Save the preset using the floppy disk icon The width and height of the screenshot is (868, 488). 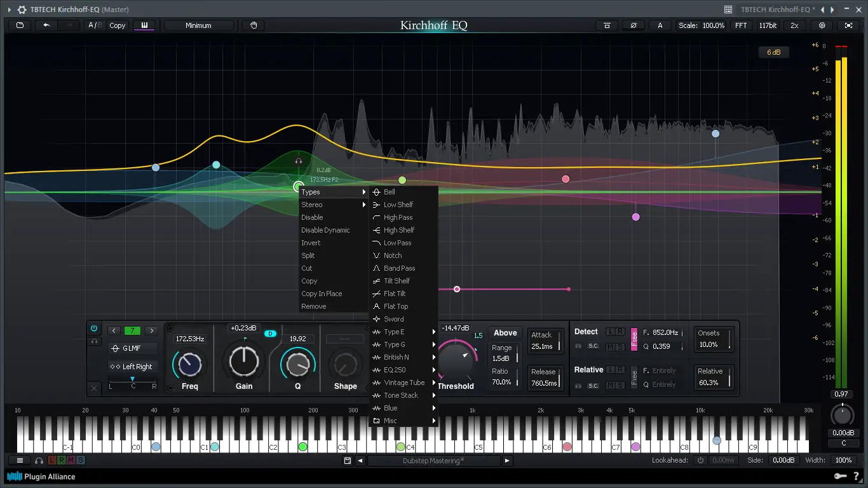click(348, 461)
